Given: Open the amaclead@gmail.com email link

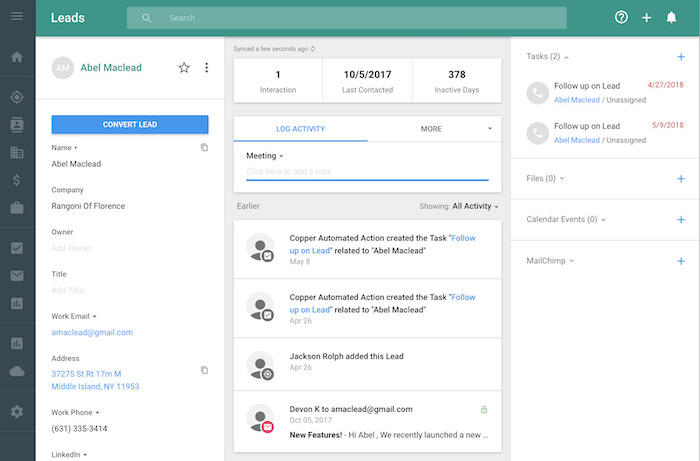Looking at the screenshot, I should tap(92, 332).
